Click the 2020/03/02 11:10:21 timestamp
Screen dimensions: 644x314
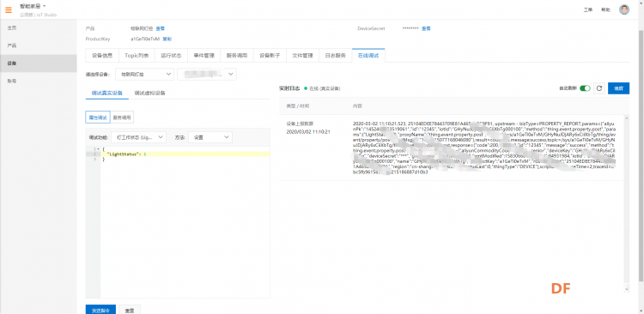[308, 132]
